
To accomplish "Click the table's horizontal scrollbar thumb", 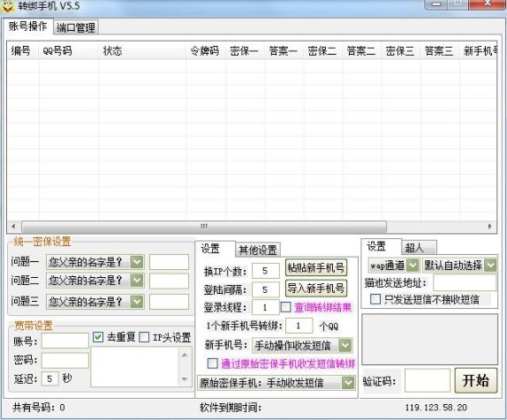I will click(x=204, y=226).
